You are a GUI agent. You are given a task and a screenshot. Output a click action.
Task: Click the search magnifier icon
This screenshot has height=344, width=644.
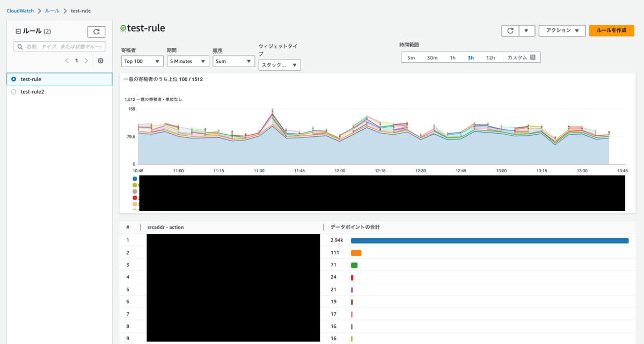click(19, 47)
